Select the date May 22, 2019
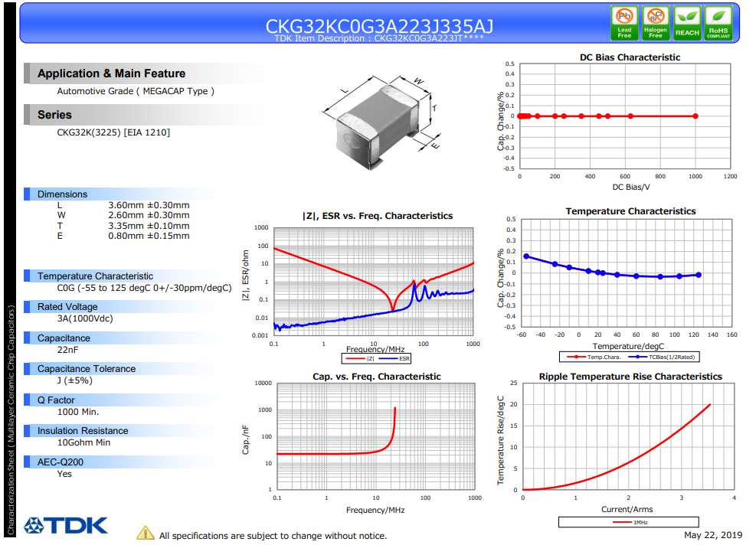The height and width of the screenshot is (545, 756). tap(713, 535)
